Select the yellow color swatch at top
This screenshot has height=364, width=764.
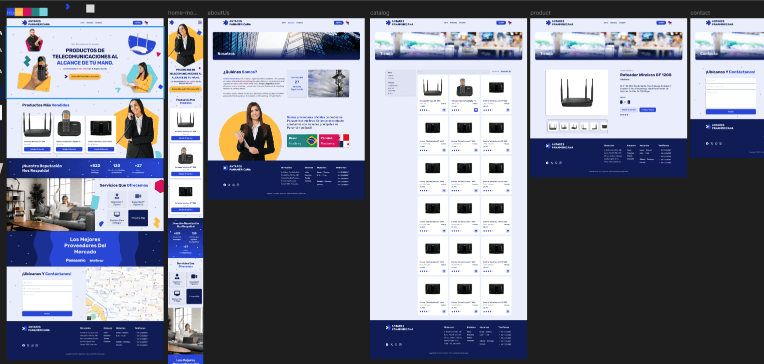[x=19, y=12]
